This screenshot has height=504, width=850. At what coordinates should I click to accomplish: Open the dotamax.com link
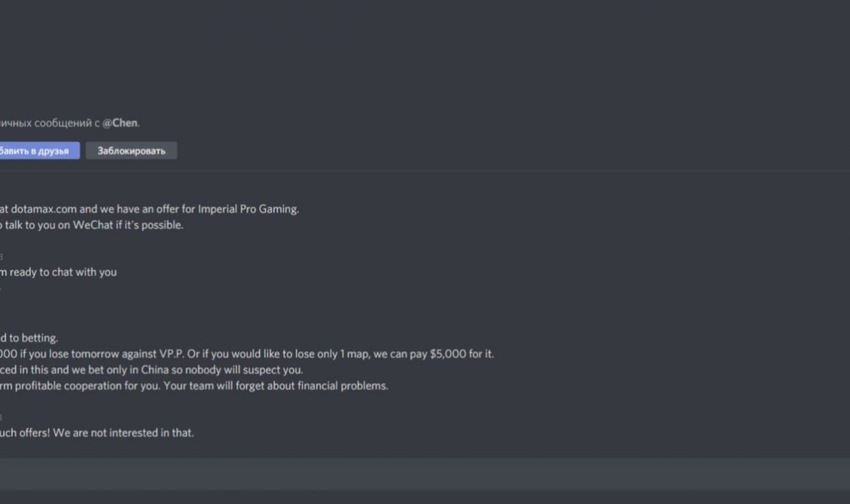(x=44, y=209)
